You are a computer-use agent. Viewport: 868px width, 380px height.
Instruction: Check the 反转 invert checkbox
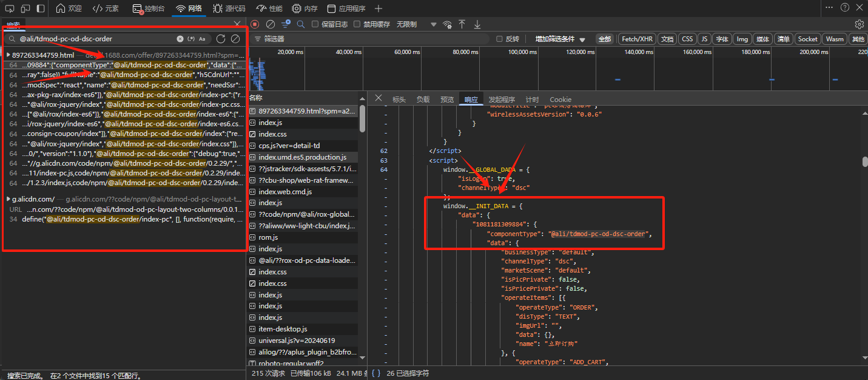(x=499, y=39)
